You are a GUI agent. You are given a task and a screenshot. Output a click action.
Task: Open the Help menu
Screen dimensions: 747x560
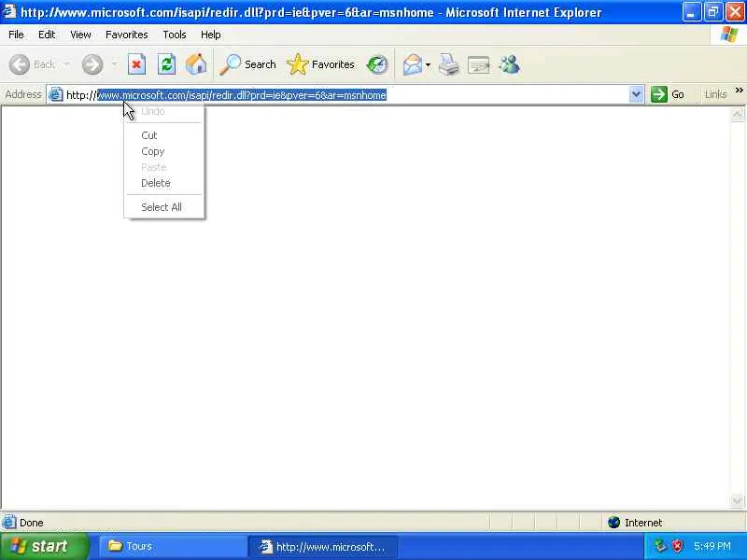click(211, 35)
